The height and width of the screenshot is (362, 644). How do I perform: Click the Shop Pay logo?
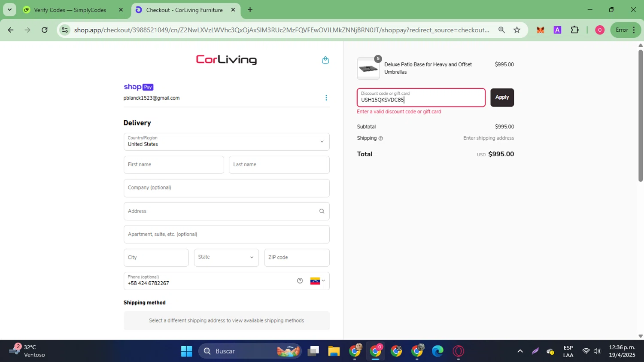point(138,87)
